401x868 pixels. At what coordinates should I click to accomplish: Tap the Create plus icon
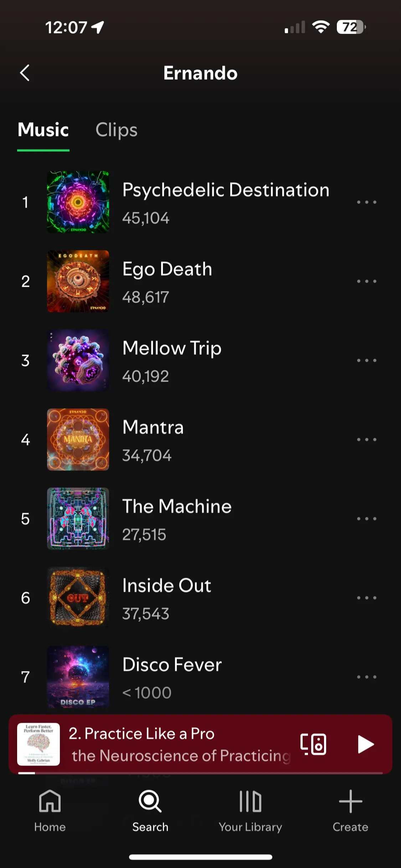pos(350,801)
